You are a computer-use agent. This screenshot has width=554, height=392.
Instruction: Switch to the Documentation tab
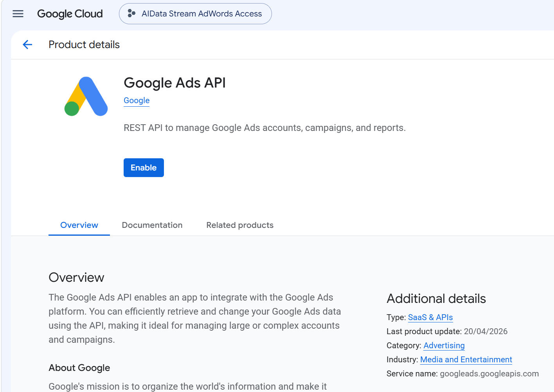pyautogui.click(x=152, y=225)
